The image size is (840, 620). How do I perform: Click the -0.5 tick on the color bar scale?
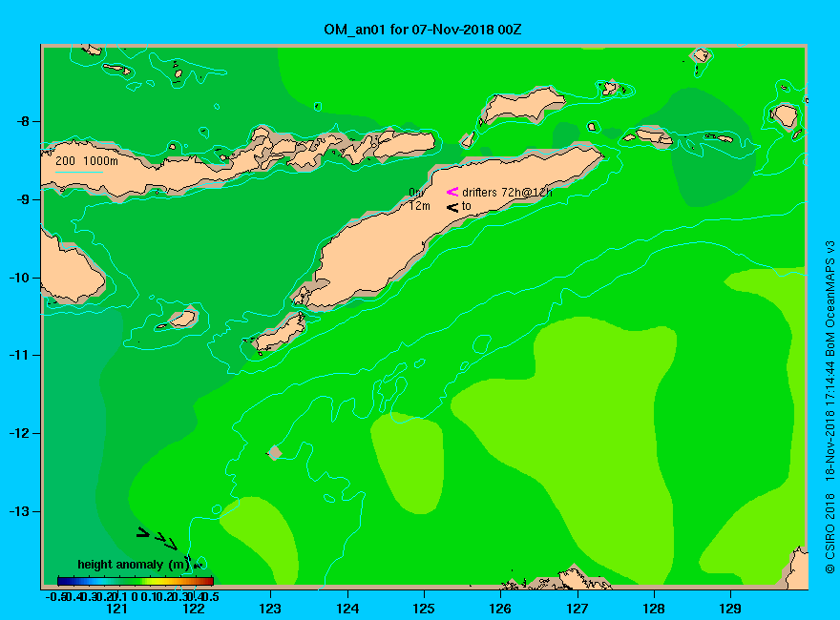[55, 596]
